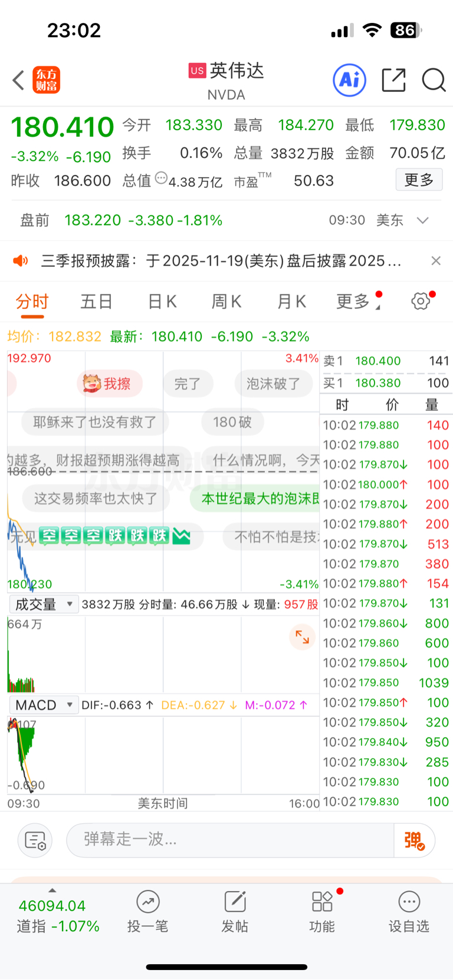The height and width of the screenshot is (980, 453).
Task: Tap the 耶稣来了也没有救了 comment bubble
Action: pos(95,422)
